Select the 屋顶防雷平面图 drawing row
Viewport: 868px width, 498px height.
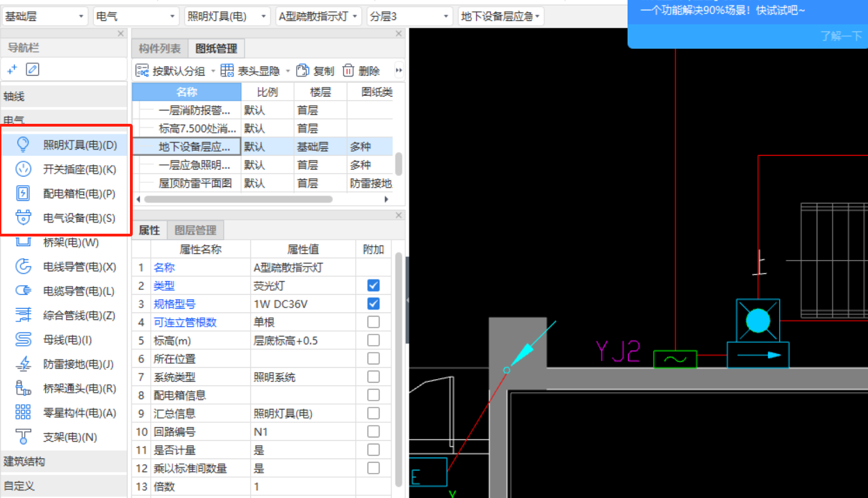(x=262, y=183)
